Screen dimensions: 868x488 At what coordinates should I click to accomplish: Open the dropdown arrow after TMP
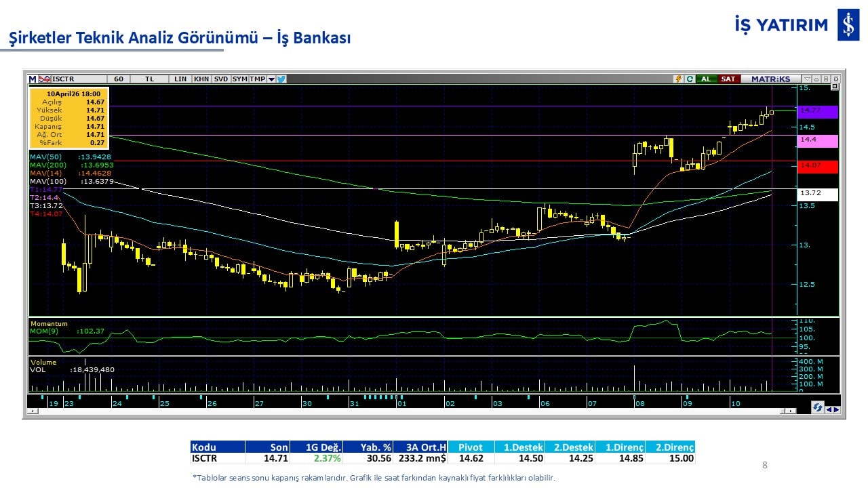(x=271, y=79)
